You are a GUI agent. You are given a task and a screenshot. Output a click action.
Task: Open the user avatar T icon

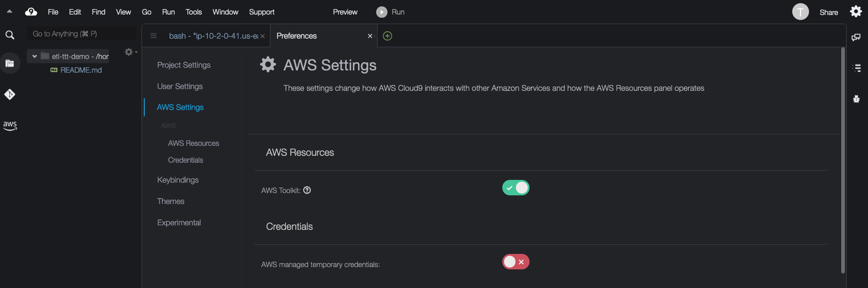pyautogui.click(x=800, y=12)
